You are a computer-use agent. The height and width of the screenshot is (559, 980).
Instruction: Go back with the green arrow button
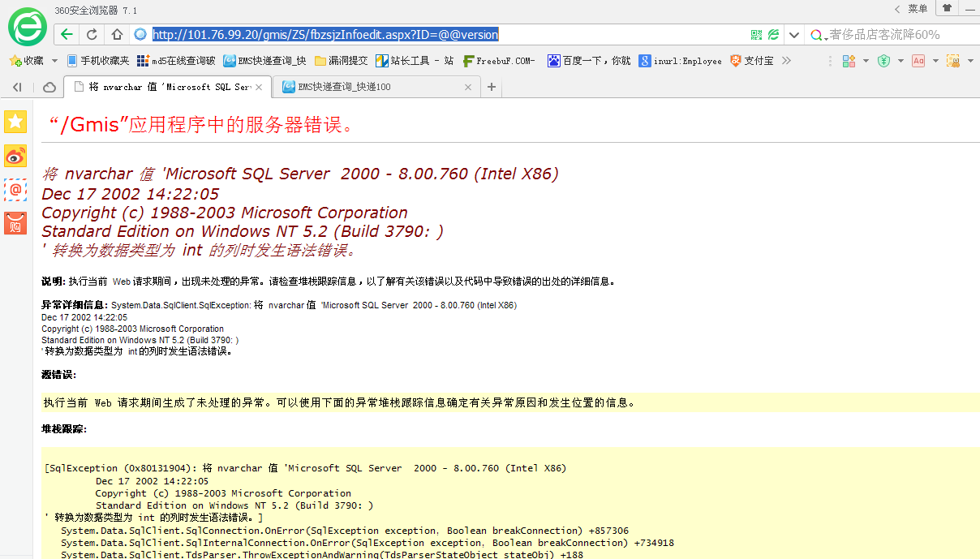(67, 35)
